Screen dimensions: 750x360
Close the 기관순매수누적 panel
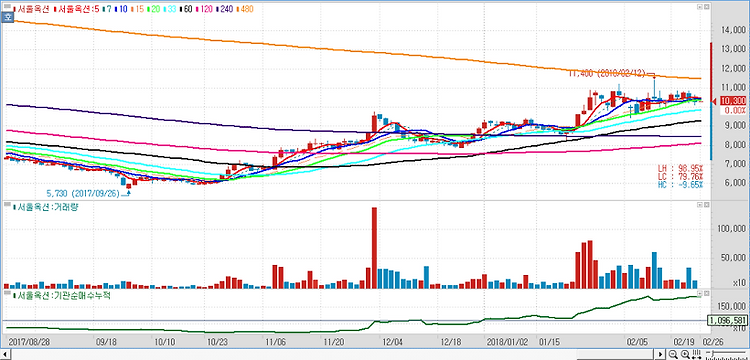click(706, 293)
